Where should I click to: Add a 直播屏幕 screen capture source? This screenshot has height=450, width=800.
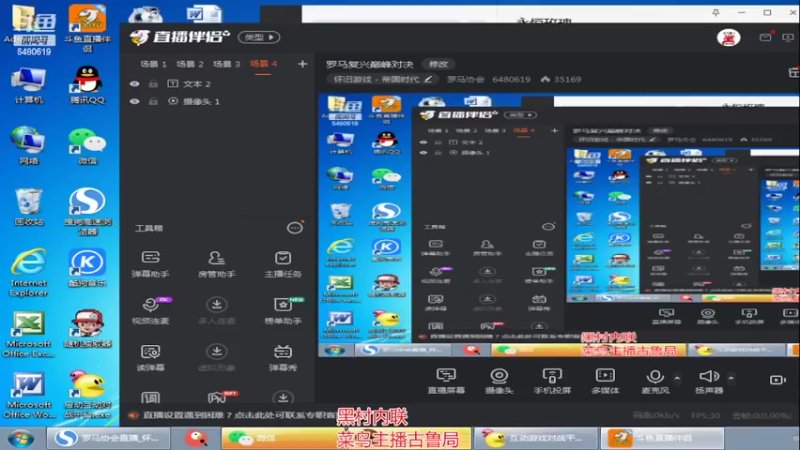(x=446, y=381)
